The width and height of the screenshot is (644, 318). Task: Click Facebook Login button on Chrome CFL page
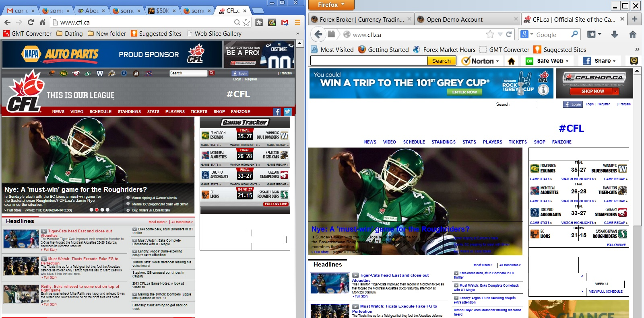pyautogui.click(x=240, y=73)
